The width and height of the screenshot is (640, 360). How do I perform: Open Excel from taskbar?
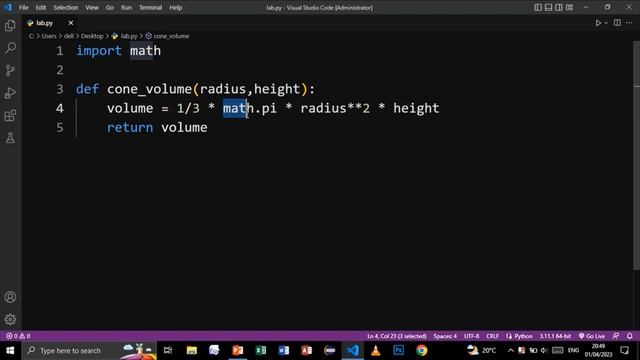[261, 351]
